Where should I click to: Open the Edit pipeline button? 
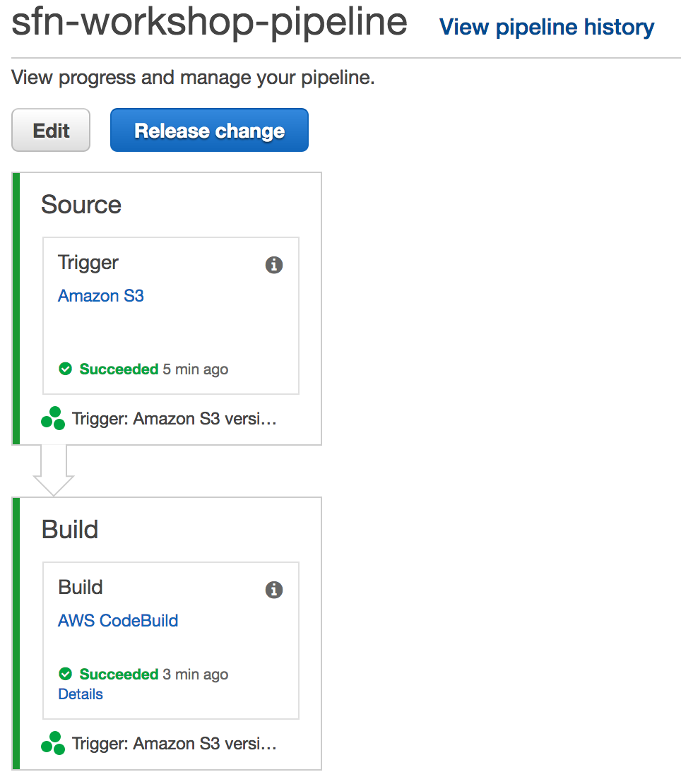[x=51, y=130]
